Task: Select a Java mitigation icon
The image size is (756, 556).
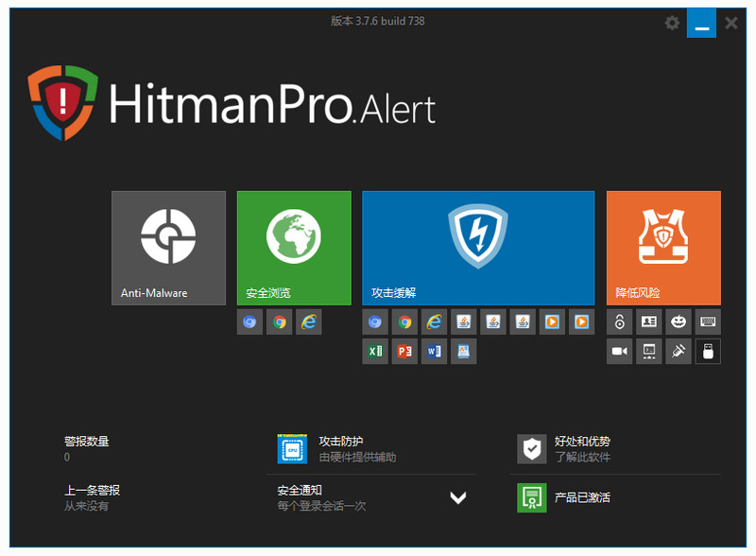Action: (x=463, y=321)
